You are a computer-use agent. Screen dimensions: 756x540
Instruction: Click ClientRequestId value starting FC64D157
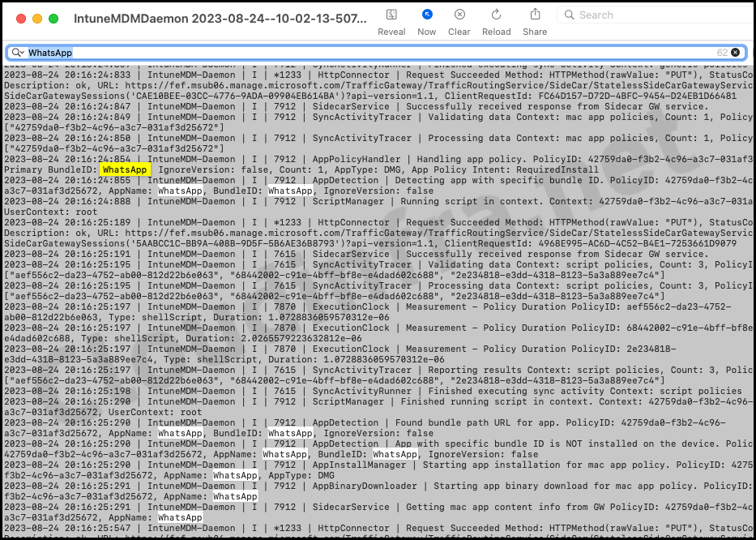(x=638, y=96)
